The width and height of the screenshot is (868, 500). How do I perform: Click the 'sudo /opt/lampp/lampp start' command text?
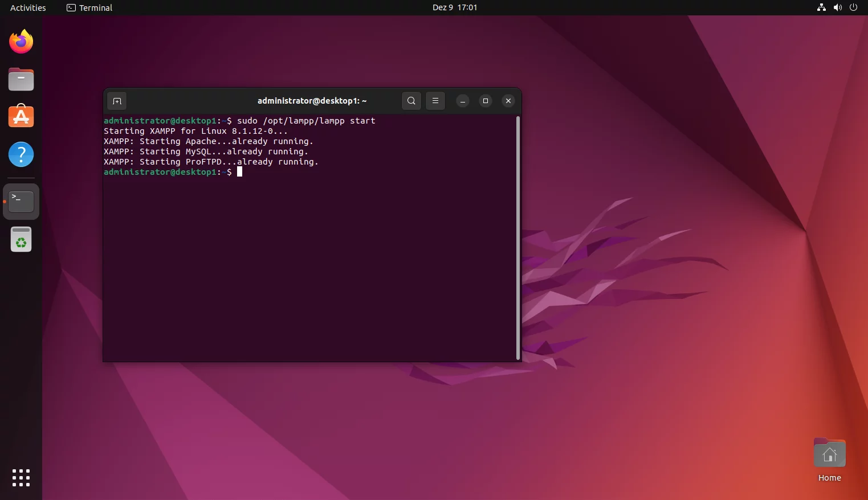[x=306, y=121]
